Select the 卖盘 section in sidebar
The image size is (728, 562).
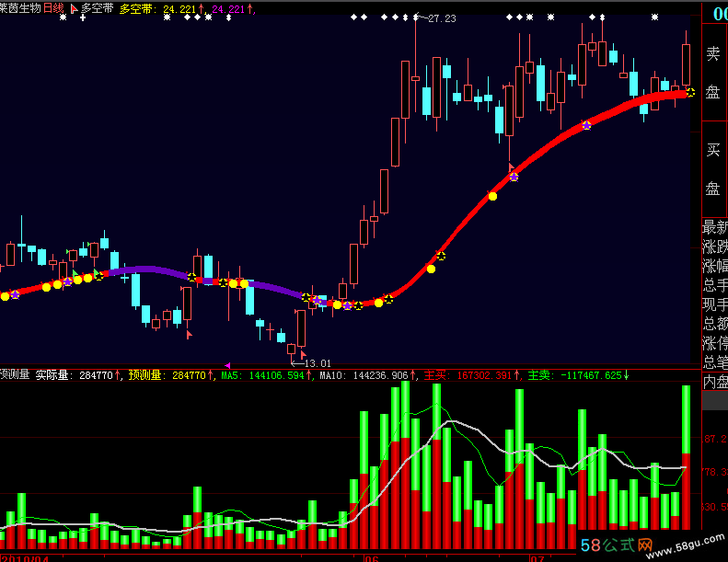[712, 73]
